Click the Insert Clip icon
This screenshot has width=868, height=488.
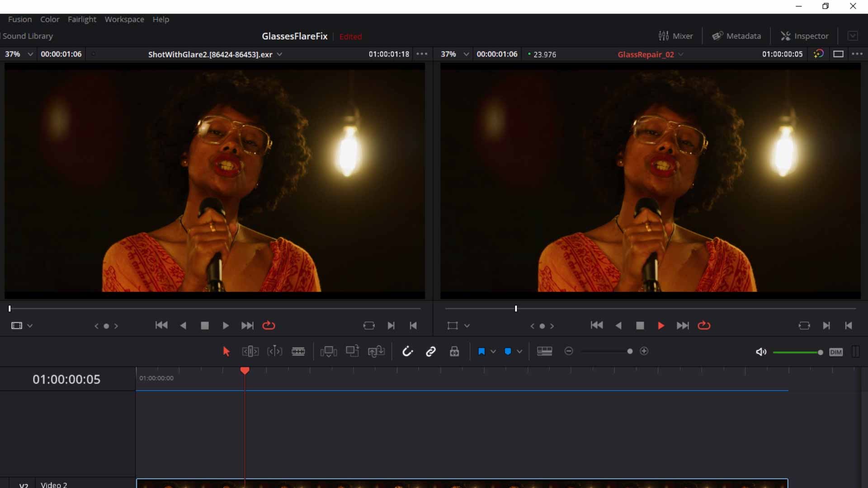[x=329, y=352]
